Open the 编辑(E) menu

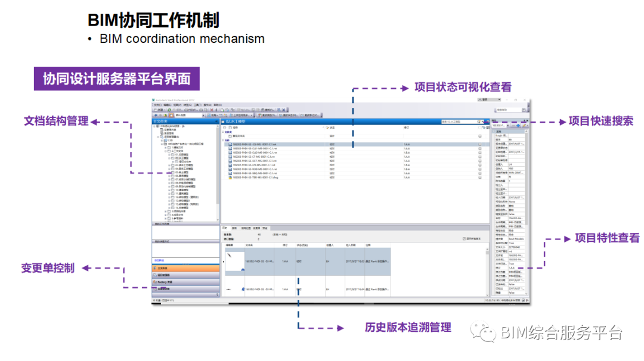(168, 105)
